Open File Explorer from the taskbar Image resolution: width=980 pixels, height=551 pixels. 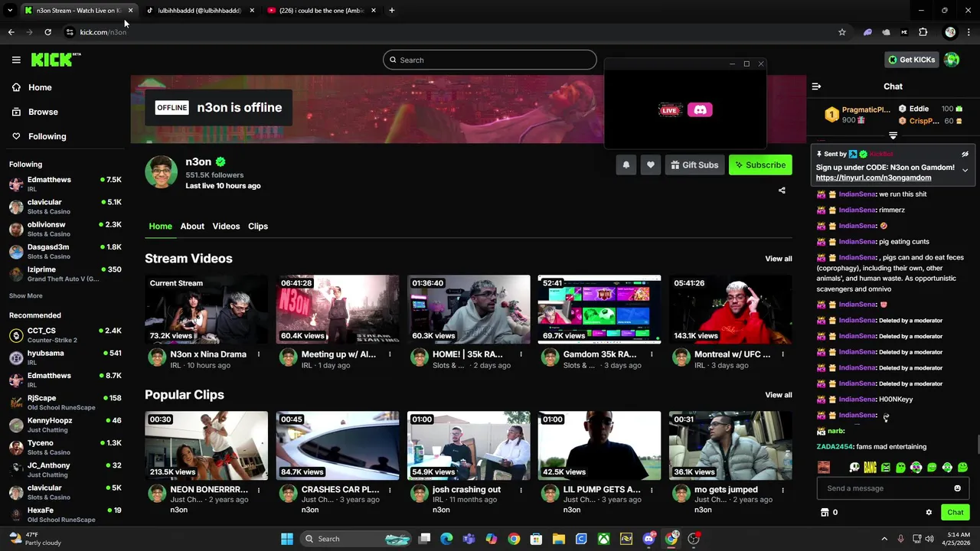pyautogui.click(x=559, y=539)
